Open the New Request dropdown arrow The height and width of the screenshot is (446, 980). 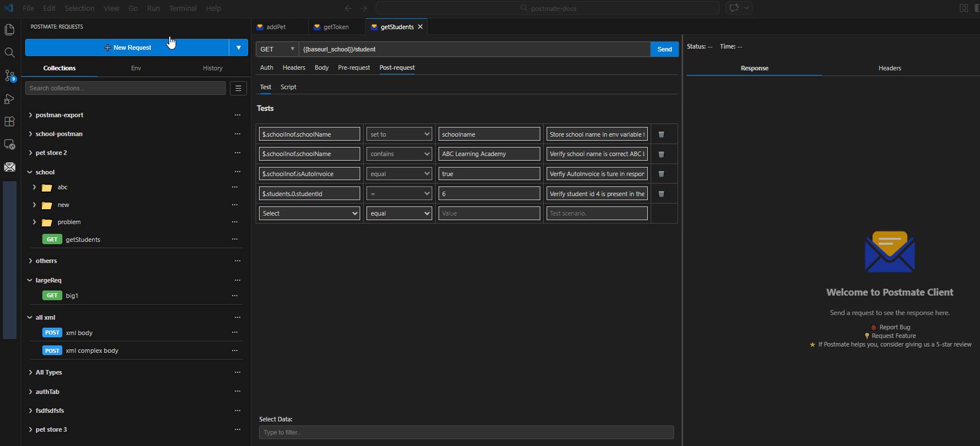(238, 47)
